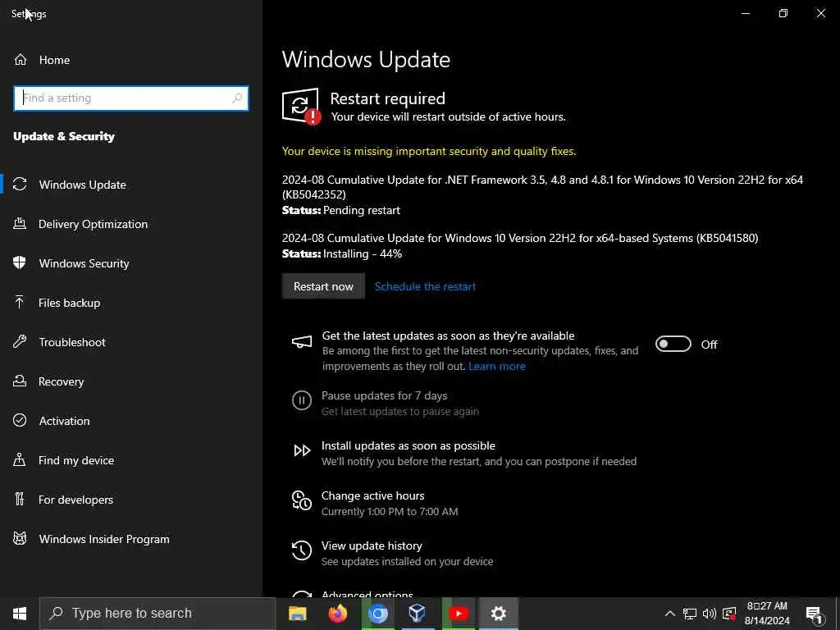Image resolution: width=840 pixels, height=630 pixels.
Task: Click the pause updates circle icon
Action: click(x=302, y=400)
